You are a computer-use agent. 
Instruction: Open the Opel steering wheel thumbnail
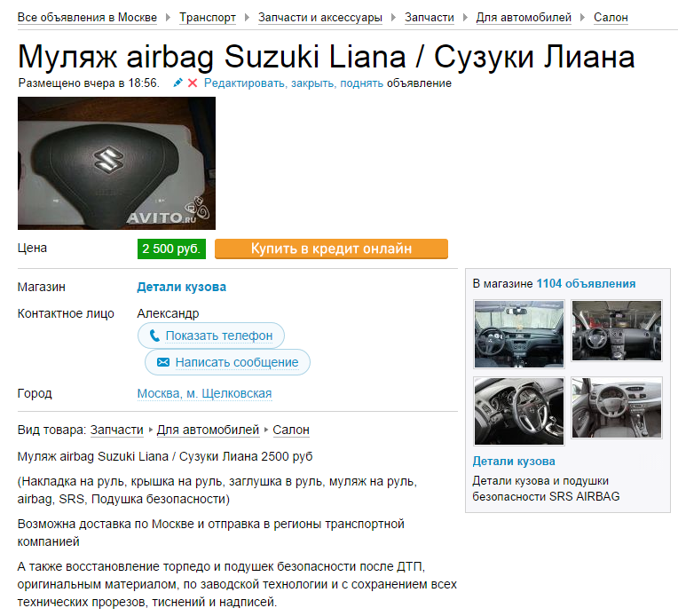(519, 411)
